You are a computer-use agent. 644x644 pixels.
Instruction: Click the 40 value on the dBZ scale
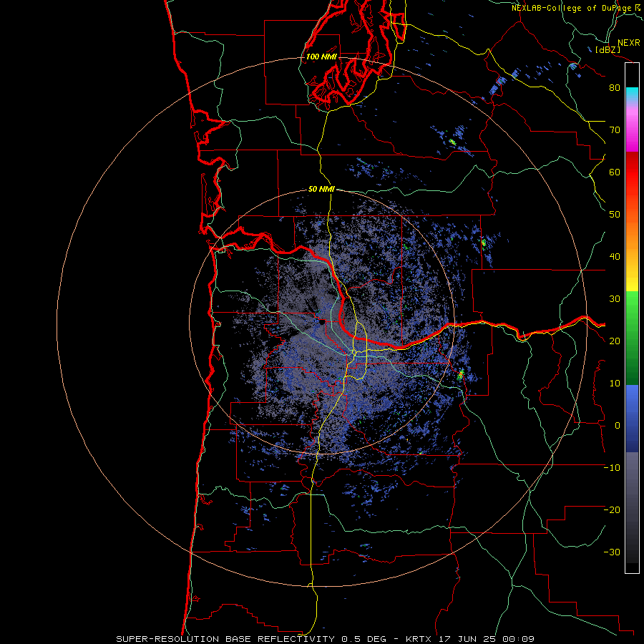pos(615,257)
